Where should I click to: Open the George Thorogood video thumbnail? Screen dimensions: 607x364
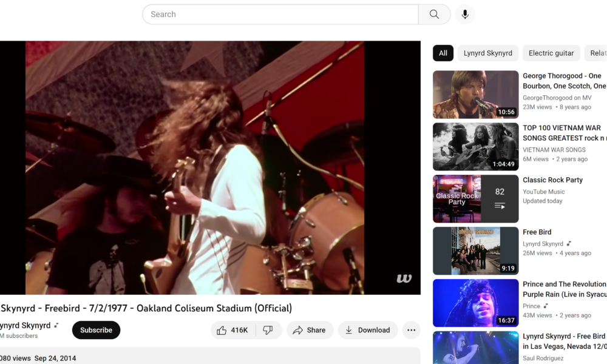(475, 95)
